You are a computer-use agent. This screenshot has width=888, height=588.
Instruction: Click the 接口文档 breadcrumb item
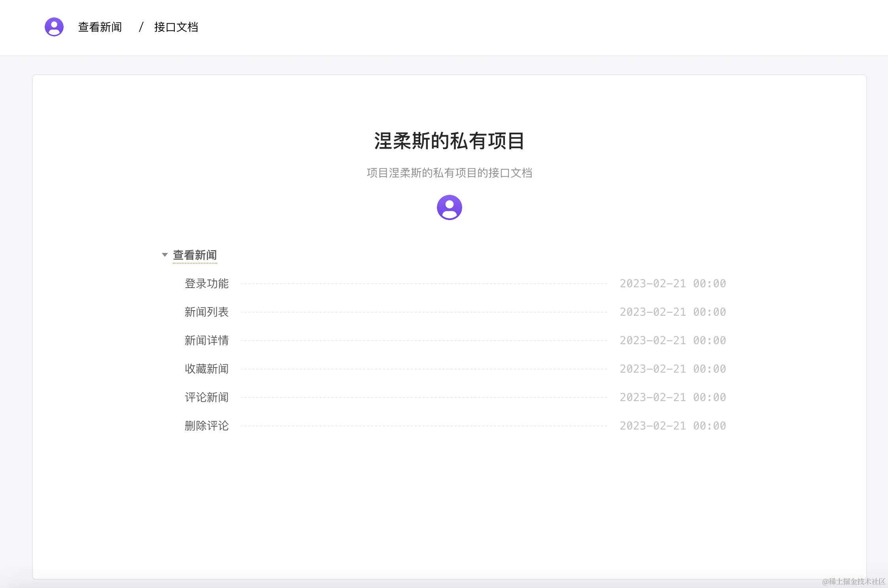click(176, 27)
